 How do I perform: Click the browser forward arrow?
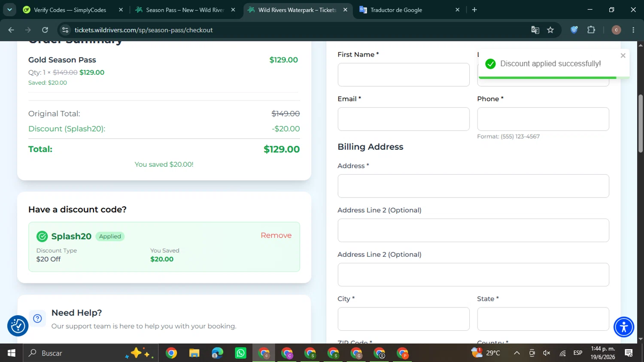pos(28,30)
